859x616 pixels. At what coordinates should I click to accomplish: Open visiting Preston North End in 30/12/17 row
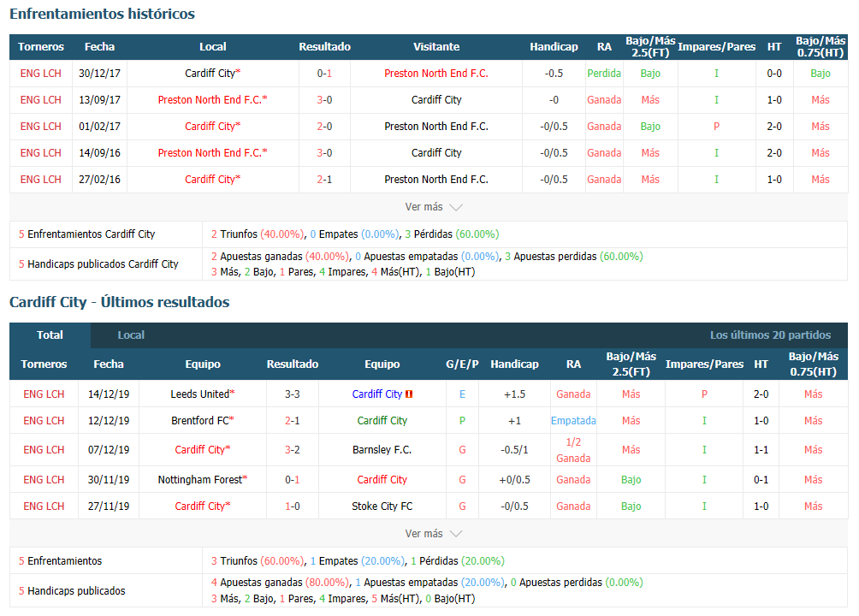coord(436,74)
